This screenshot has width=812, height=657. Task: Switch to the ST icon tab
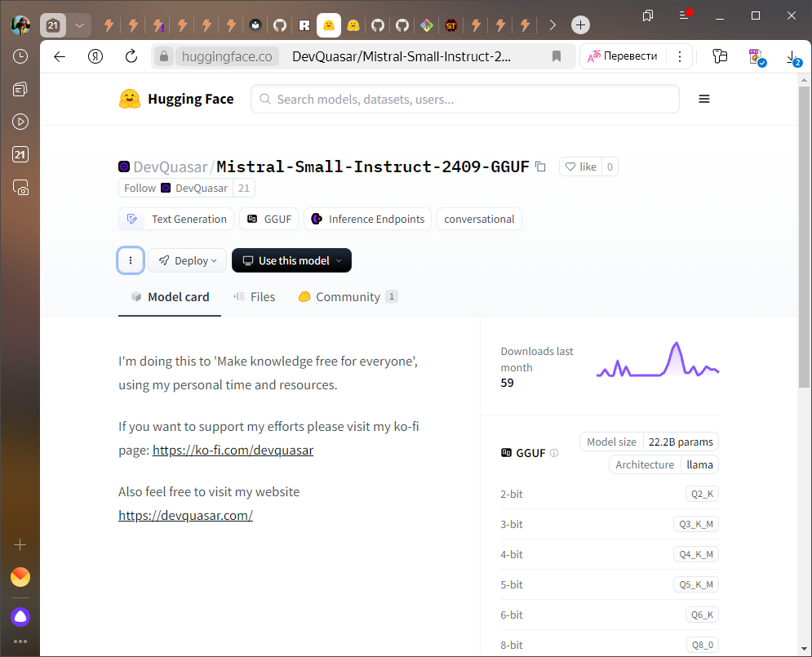click(x=451, y=24)
